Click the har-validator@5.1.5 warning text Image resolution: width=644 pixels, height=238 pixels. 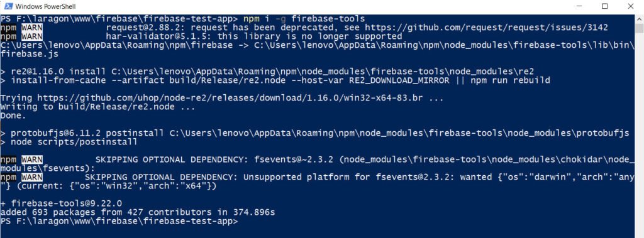(x=254, y=36)
